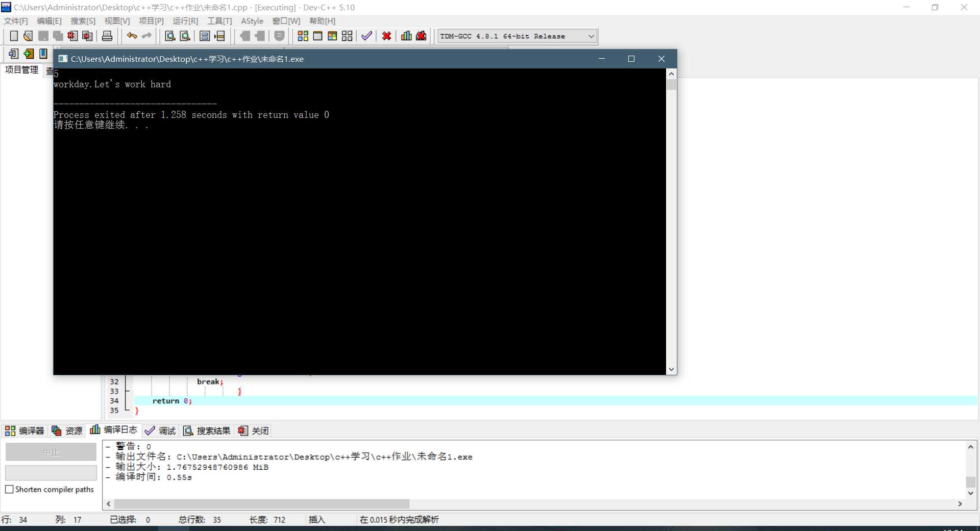Minimize the console window 未命名1.exe
980x531 pixels.
click(x=602, y=59)
